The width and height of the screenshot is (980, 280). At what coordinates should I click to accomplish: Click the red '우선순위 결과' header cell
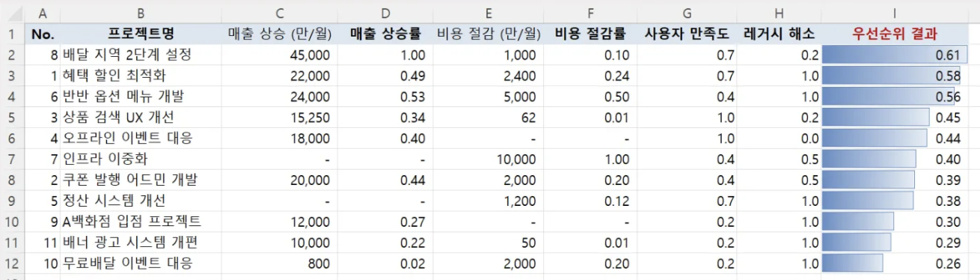895,34
